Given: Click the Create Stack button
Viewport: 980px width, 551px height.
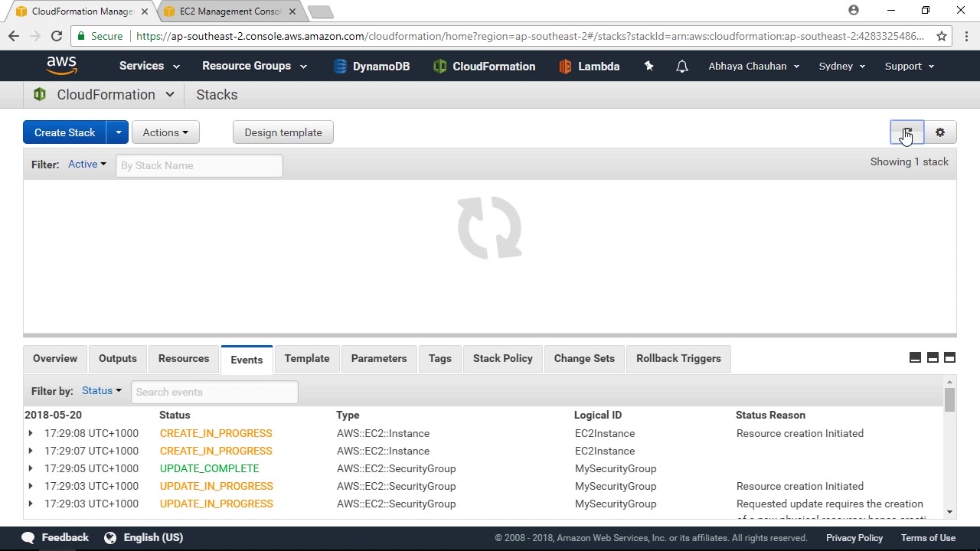Looking at the screenshot, I should click(x=65, y=132).
